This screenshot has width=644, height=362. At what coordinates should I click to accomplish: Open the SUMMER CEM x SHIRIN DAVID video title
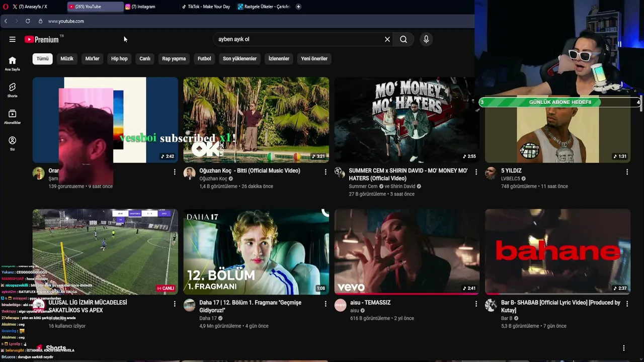(x=408, y=174)
